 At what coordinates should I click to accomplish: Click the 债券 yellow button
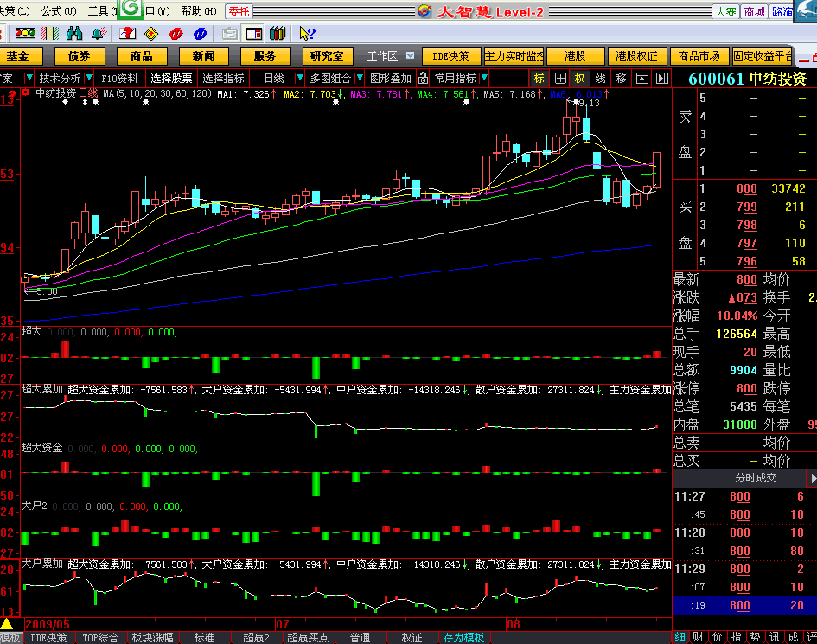[x=80, y=55]
